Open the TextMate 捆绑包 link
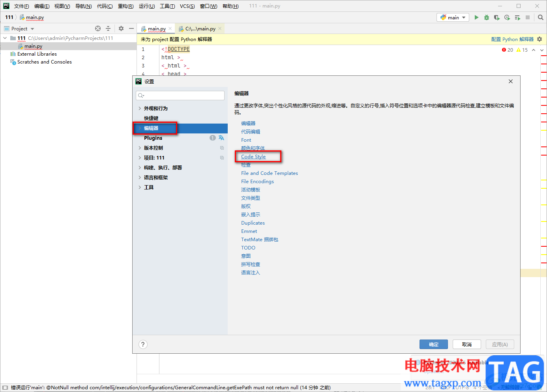 tap(260, 240)
